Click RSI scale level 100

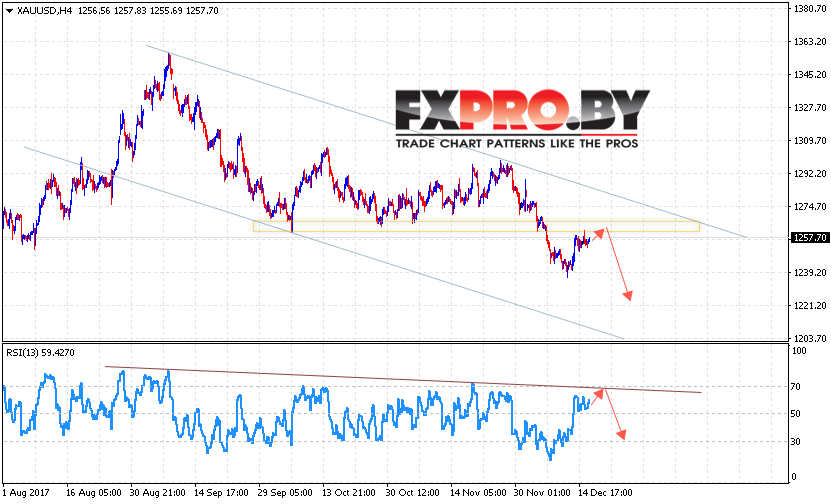tap(799, 351)
